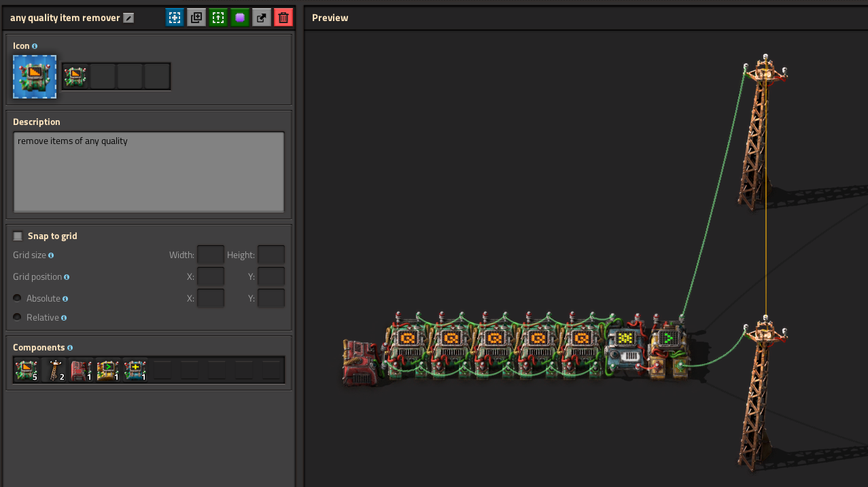Click the third empty icon slot
Image resolution: width=868 pixels, height=487 pixels.
[x=130, y=77]
